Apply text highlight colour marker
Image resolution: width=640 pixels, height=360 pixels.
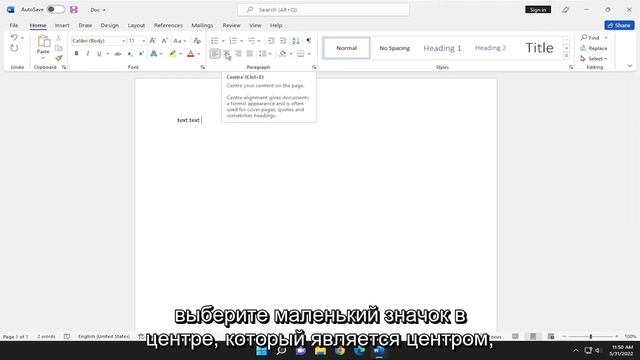(173, 53)
